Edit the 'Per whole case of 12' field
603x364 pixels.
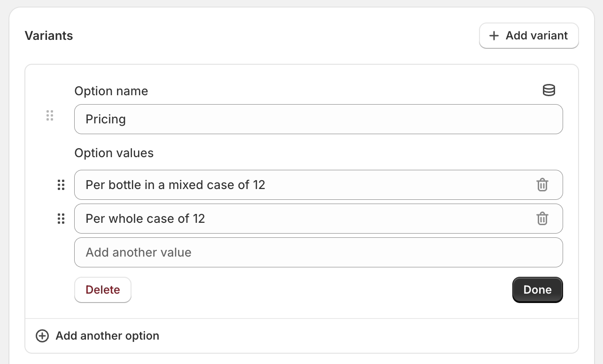(x=318, y=219)
